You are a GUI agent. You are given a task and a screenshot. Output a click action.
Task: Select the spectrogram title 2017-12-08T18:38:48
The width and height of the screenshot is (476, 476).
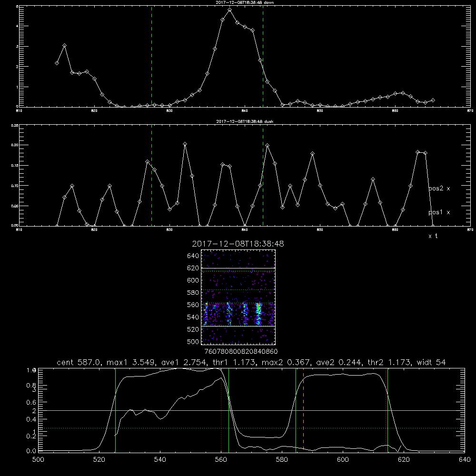pyautogui.click(x=238, y=244)
